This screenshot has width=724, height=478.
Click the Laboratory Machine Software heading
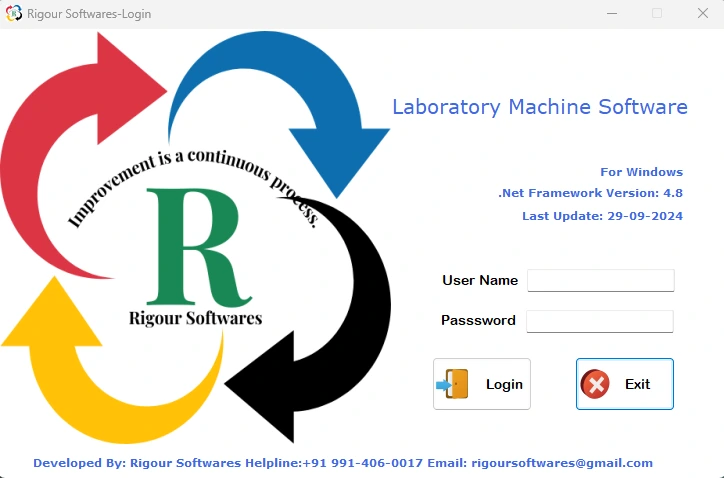point(539,107)
